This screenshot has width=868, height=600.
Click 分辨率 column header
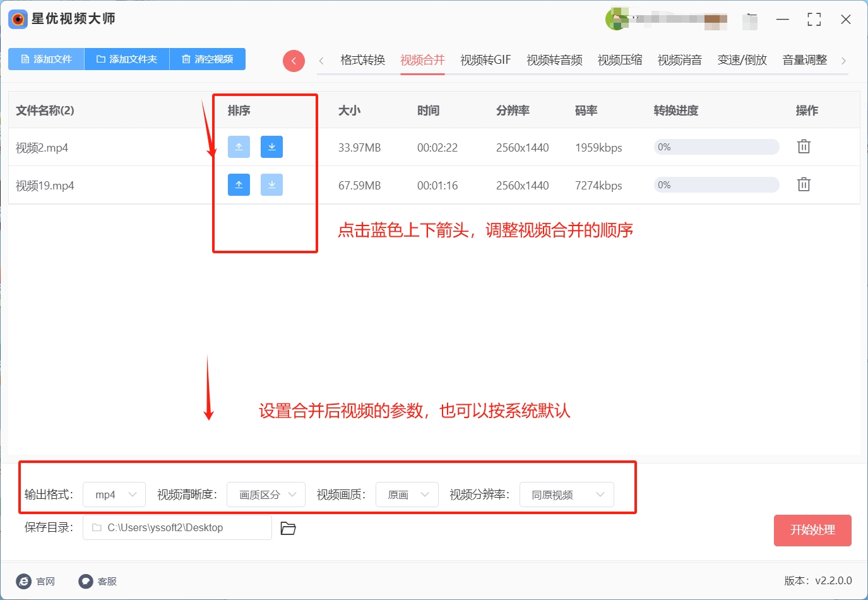click(513, 111)
